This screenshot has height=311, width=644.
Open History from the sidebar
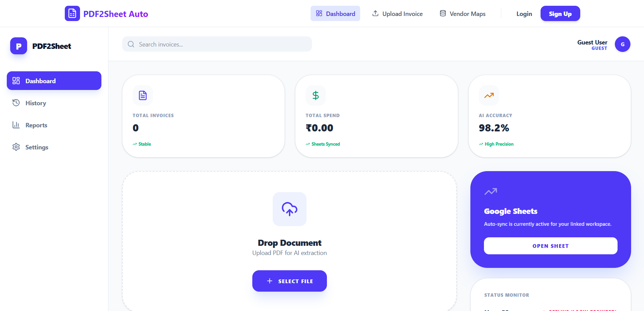tap(36, 103)
